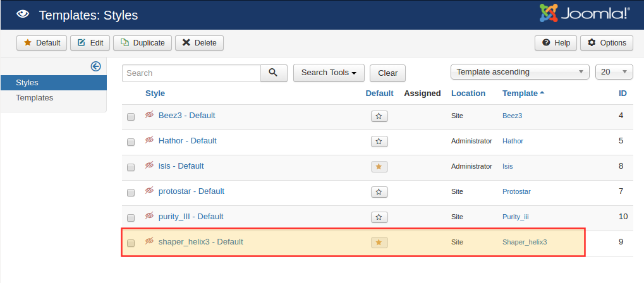Open the list limit dropdown showing 20
Screen dimensions: 644x283
(614, 72)
